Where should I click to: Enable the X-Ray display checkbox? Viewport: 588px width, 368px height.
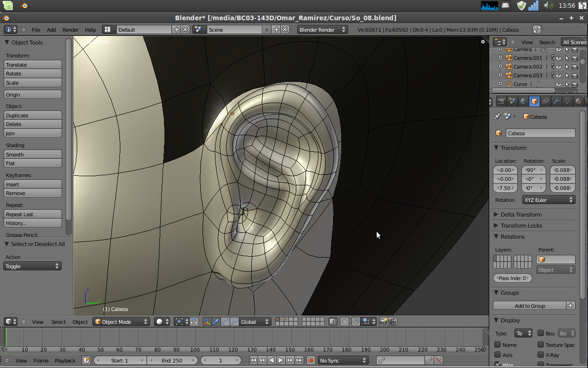point(541,355)
